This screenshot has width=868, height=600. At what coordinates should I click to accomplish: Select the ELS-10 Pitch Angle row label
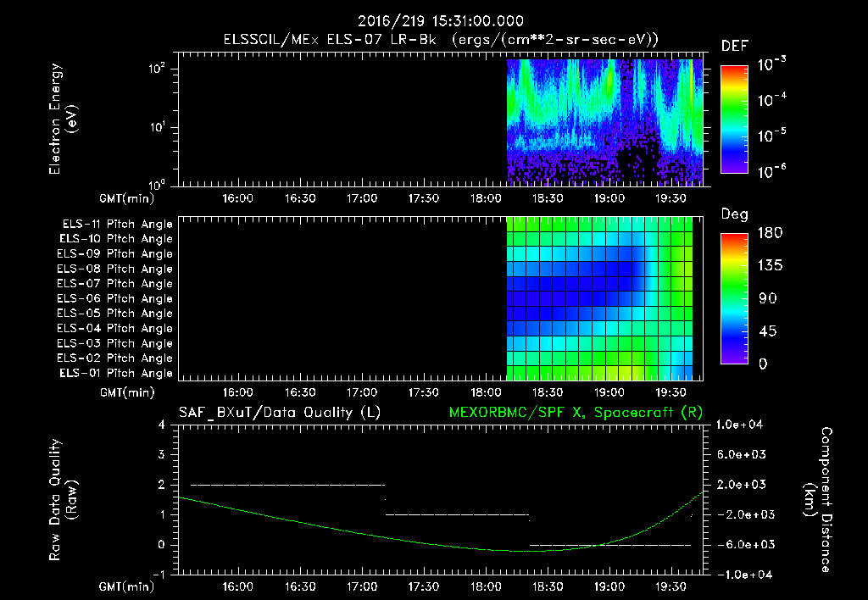(x=116, y=239)
